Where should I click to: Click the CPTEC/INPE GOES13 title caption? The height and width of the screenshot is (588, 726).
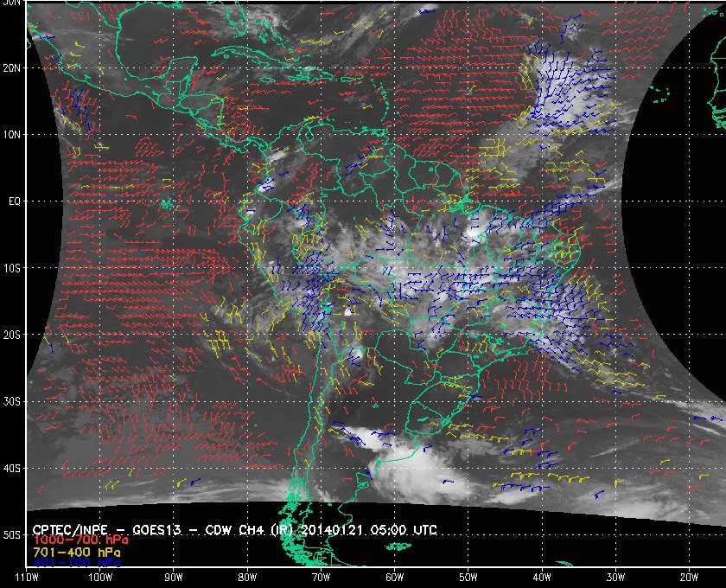coord(235,530)
